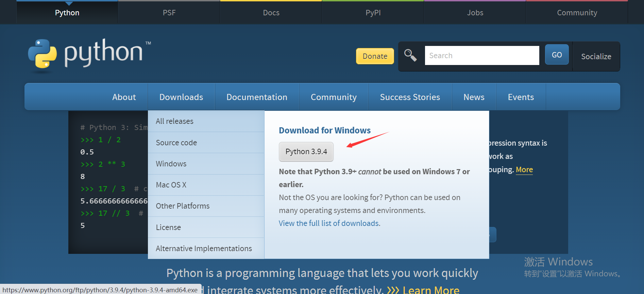Open the Documentation navigation menu
Image resolution: width=644 pixels, height=294 pixels.
tap(257, 97)
